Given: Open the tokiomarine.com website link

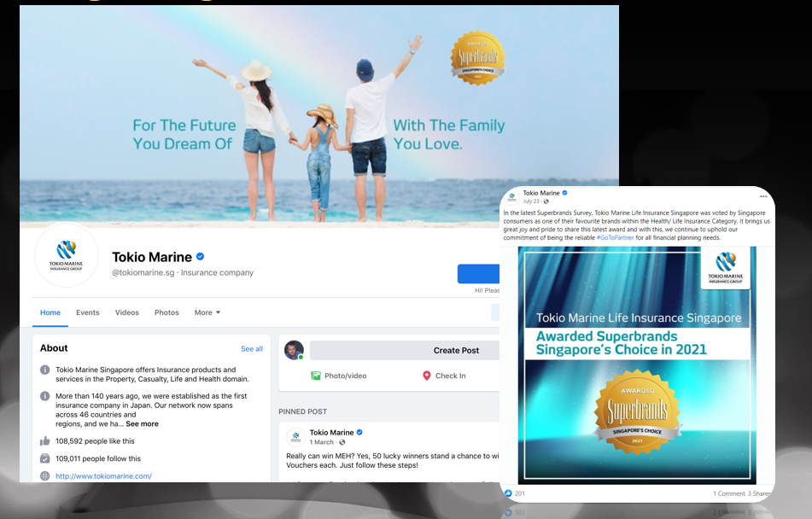Looking at the screenshot, I should 103,476.
